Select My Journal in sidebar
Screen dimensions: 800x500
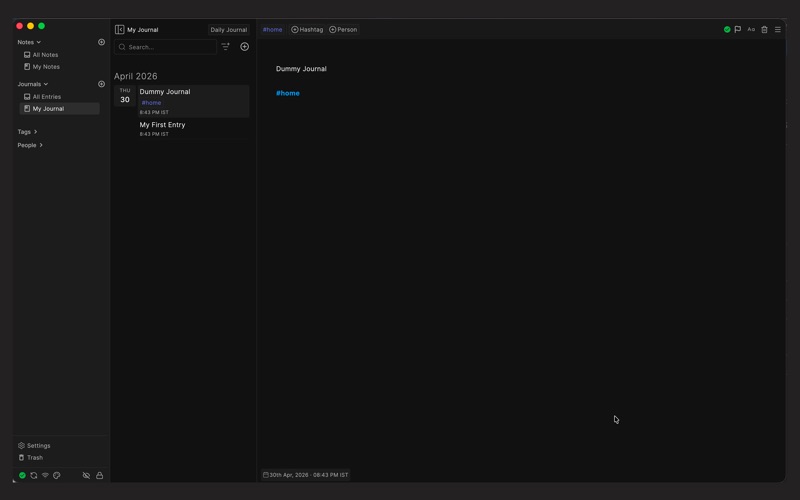click(59, 109)
